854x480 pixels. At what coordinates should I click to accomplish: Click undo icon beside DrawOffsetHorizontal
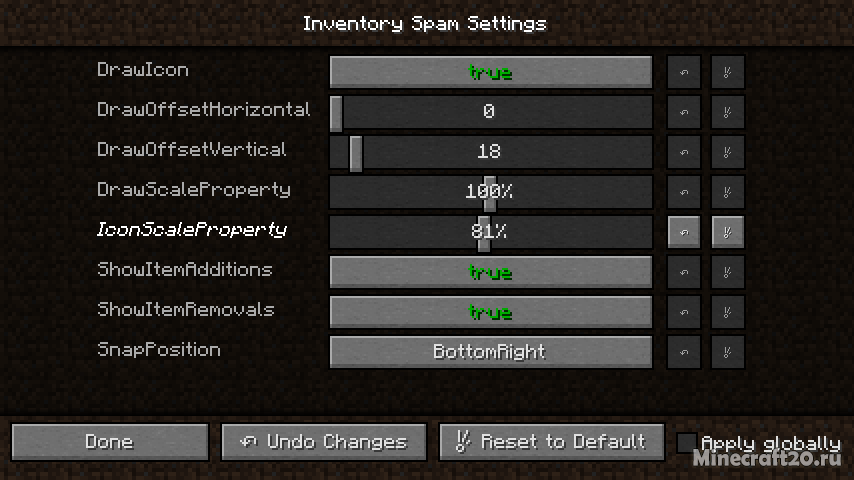point(684,112)
